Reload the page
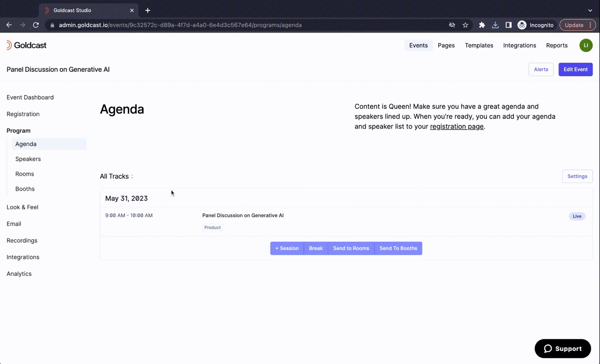The image size is (600, 364). [36, 25]
